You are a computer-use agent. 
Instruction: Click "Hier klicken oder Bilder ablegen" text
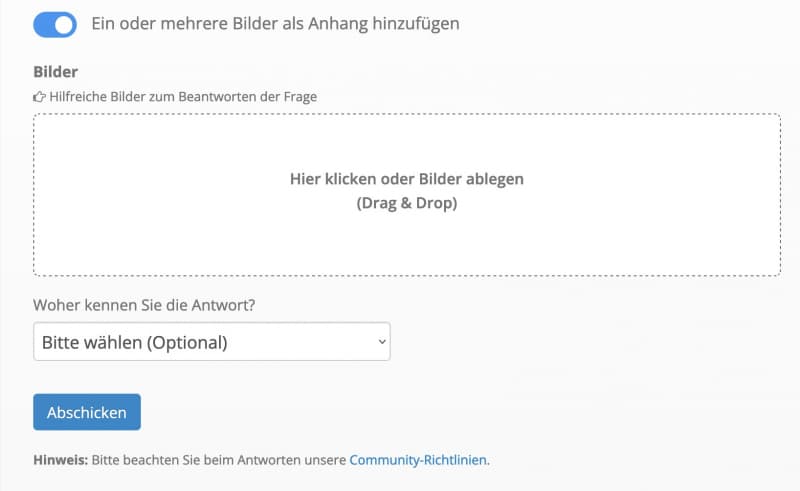pyautogui.click(x=407, y=179)
